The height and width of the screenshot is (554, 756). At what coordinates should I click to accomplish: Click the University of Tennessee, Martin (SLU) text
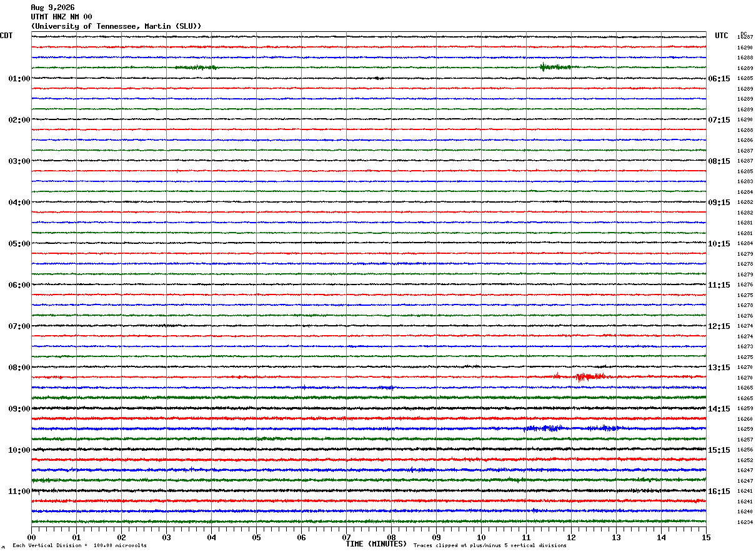[116, 26]
